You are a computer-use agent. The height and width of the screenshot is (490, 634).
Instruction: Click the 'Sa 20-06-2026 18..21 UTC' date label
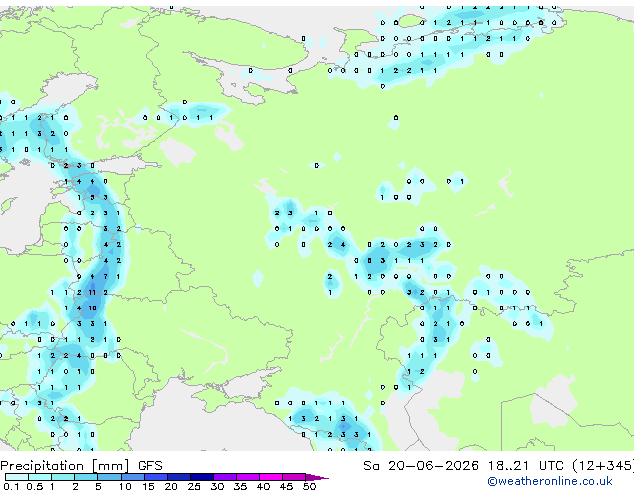click(463, 466)
